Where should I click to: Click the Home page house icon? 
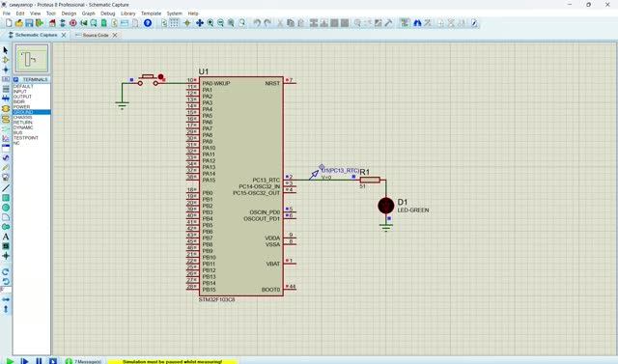pyautogui.click(x=52, y=23)
